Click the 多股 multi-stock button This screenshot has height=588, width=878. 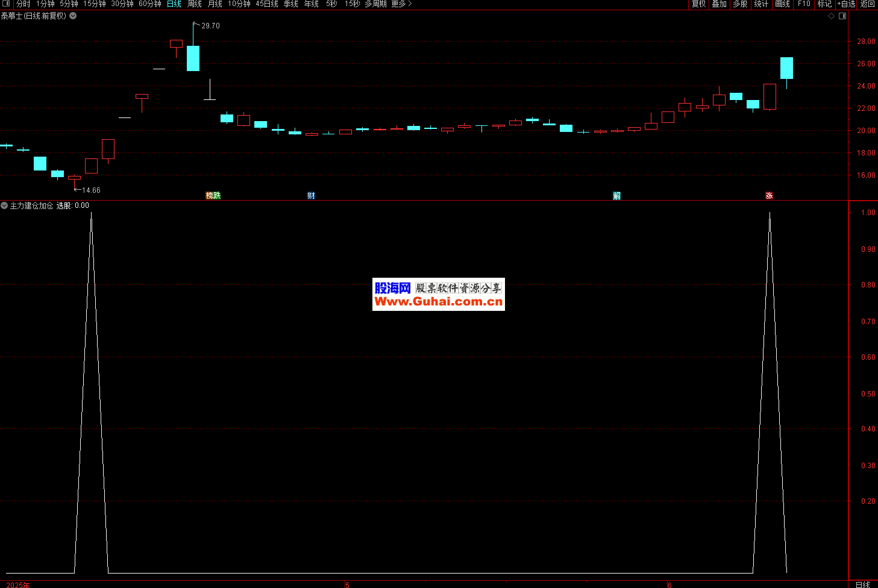(740, 4)
